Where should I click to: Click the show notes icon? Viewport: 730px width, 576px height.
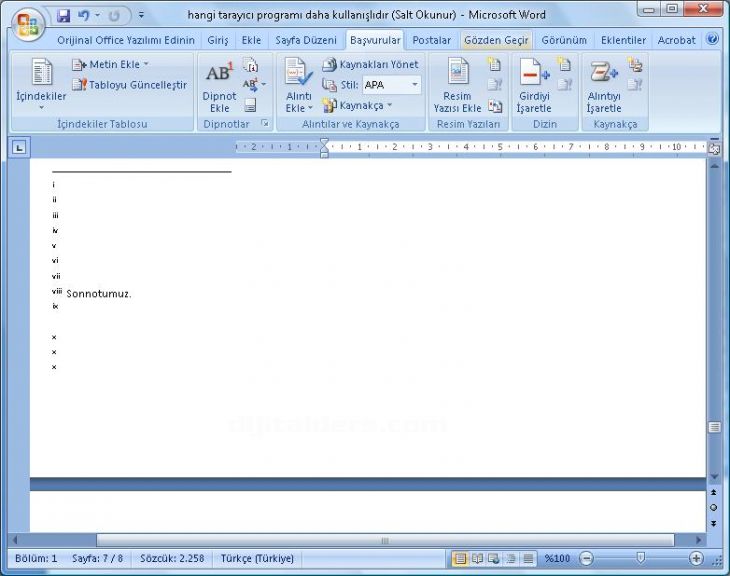point(250,105)
